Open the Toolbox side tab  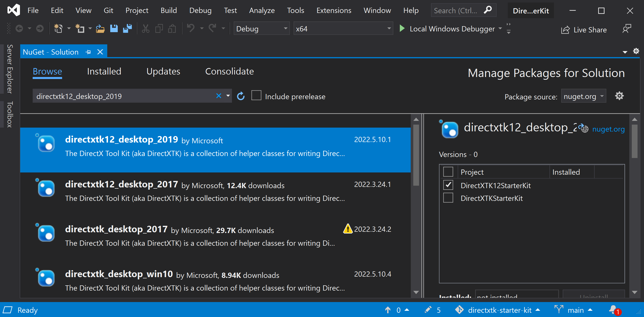(x=10, y=114)
